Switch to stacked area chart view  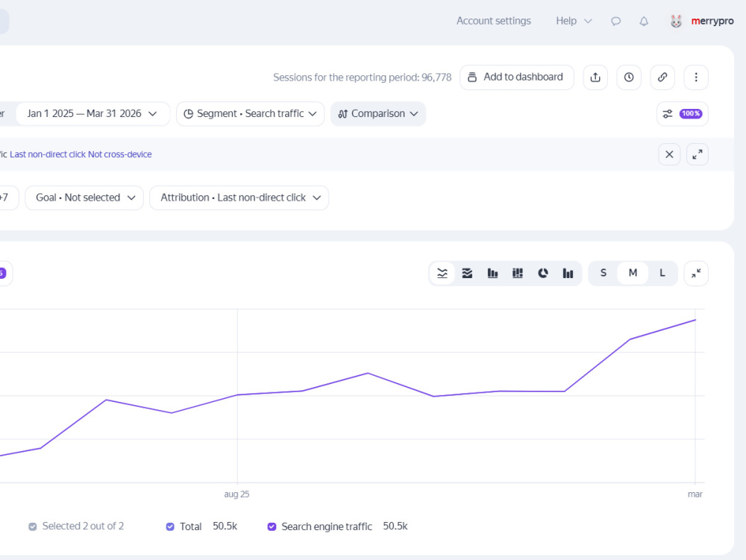click(x=467, y=274)
